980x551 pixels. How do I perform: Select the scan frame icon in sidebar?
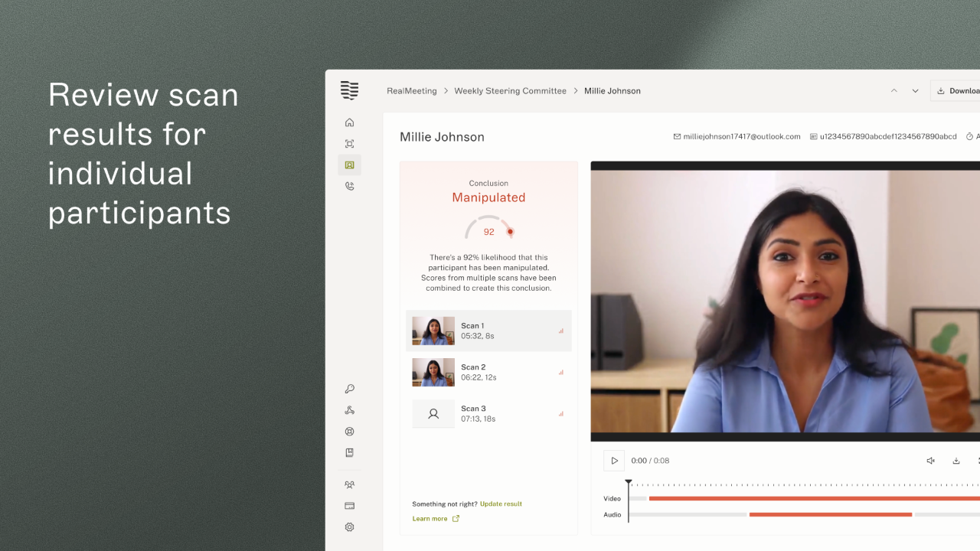[x=349, y=144]
